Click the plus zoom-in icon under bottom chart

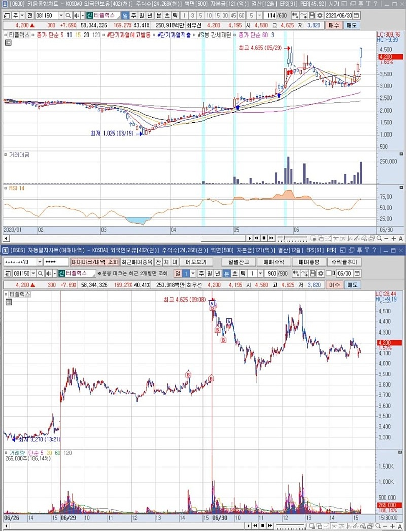tap(393, 526)
